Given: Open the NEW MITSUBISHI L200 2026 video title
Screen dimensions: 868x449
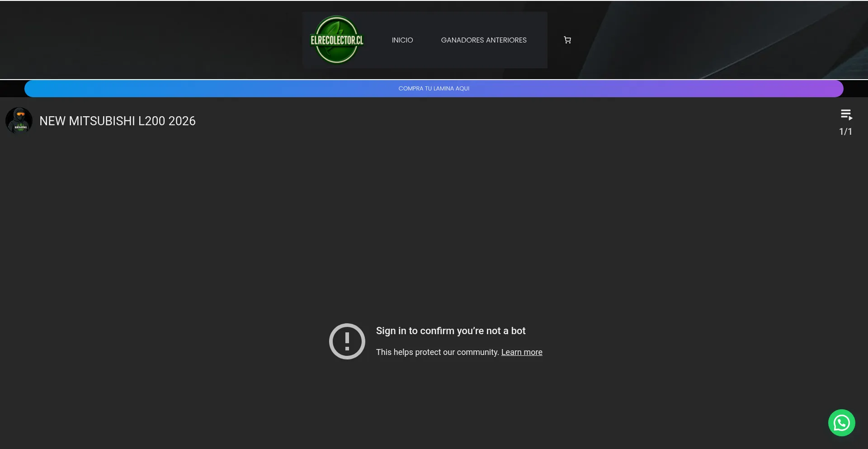Looking at the screenshot, I should tap(118, 121).
